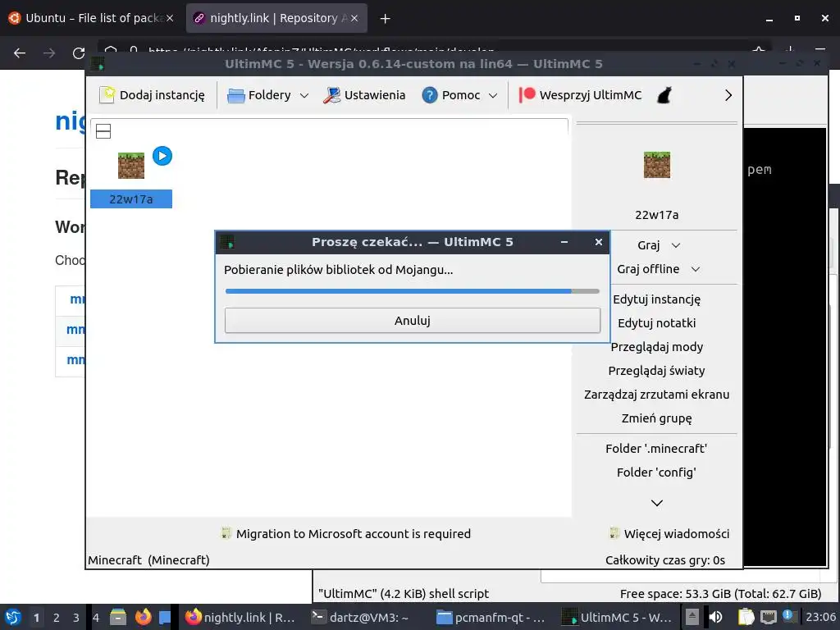840x630 pixels.
Task: Click the download progress bar
Action: tap(413, 291)
